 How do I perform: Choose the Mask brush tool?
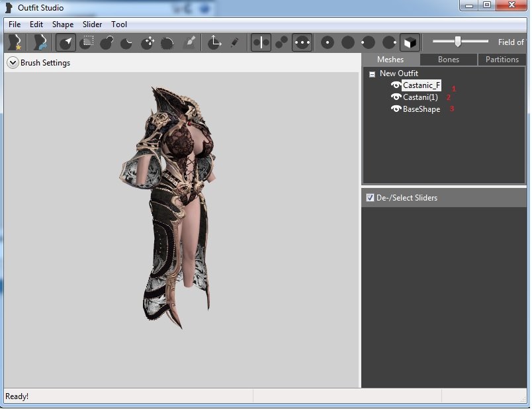coord(86,42)
